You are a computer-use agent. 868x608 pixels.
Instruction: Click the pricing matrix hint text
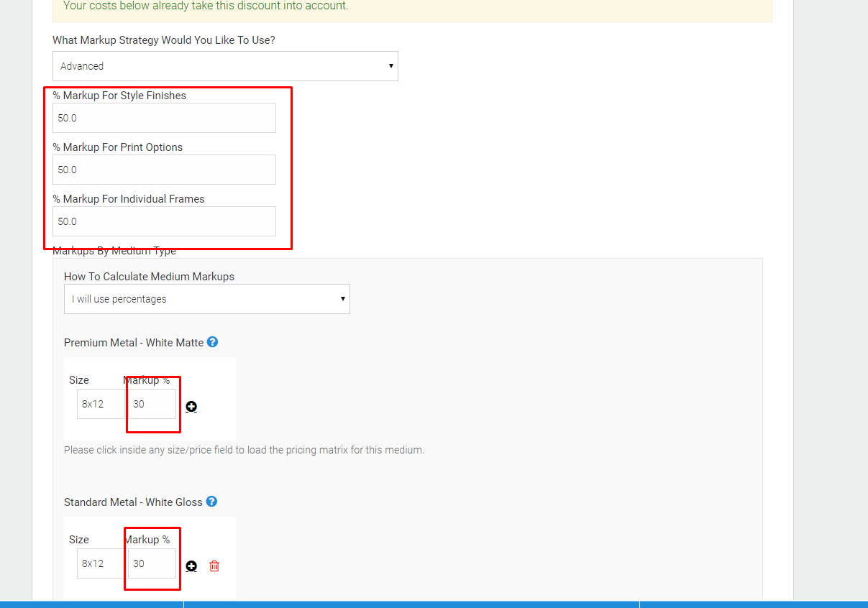pyautogui.click(x=244, y=450)
